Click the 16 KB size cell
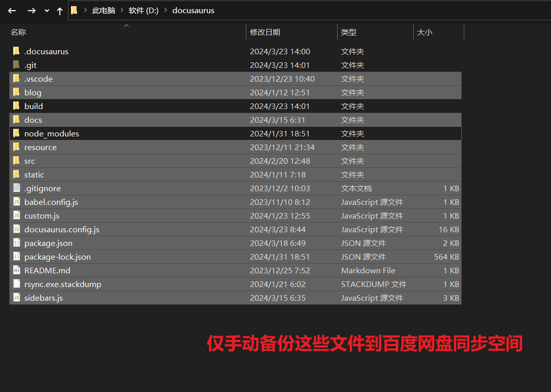The width and height of the screenshot is (551, 392). point(449,230)
